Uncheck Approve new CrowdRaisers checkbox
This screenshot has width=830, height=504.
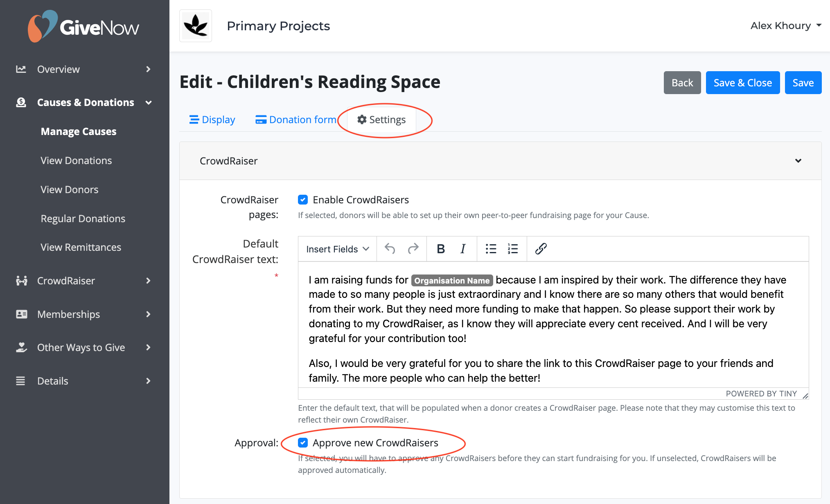(303, 443)
